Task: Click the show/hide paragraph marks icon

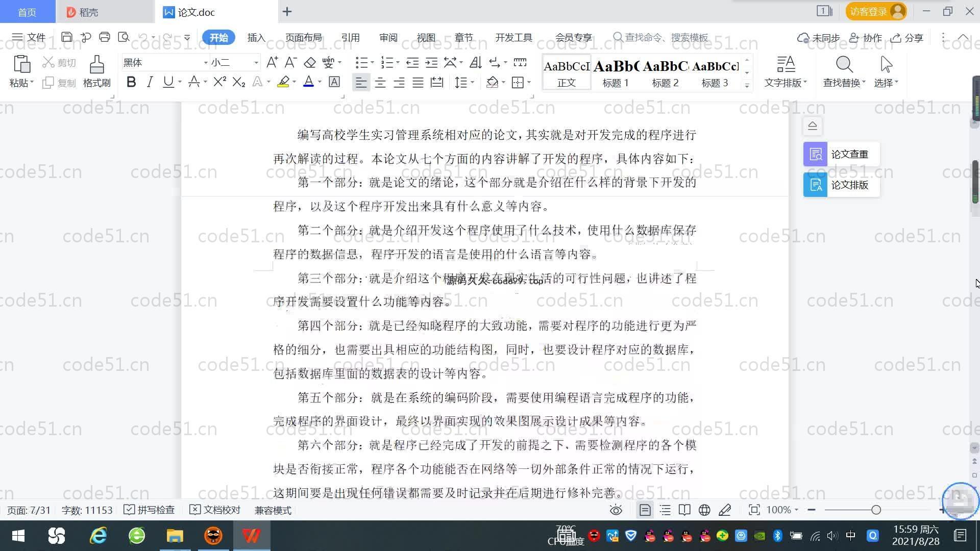Action: point(495,63)
